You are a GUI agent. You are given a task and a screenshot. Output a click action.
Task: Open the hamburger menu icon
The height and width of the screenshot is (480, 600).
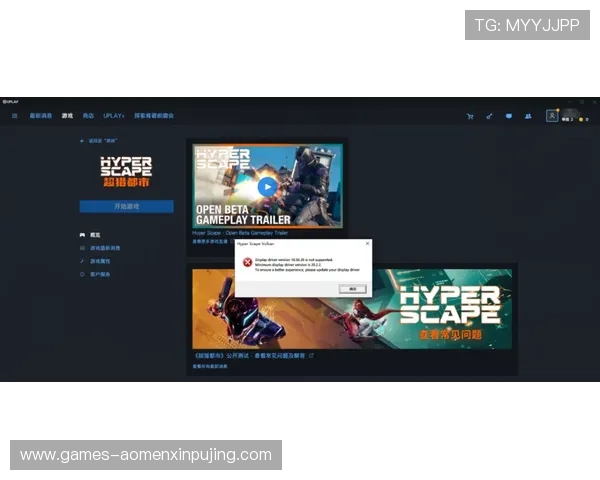tap(14, 116)
